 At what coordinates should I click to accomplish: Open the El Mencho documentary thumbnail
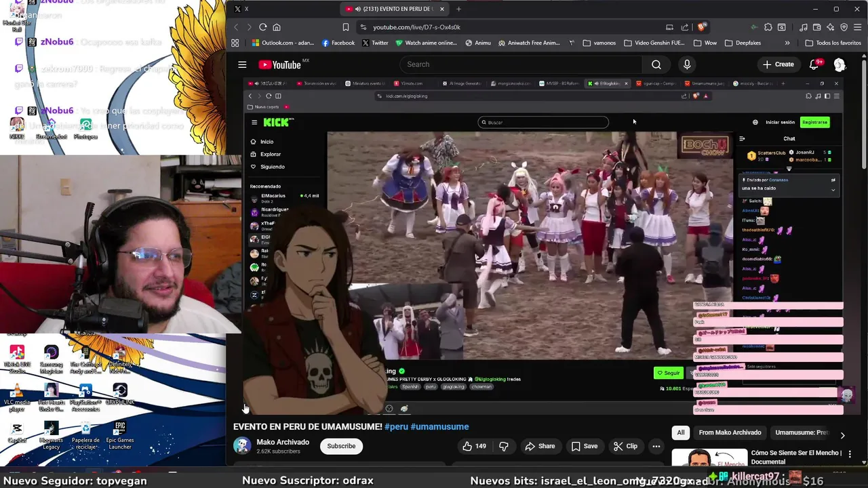pos(709,458)
